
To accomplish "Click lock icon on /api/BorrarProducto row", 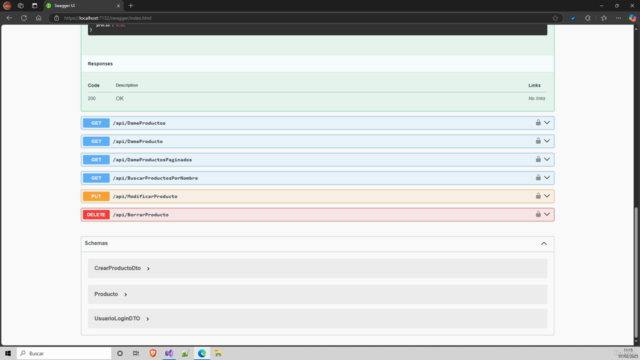I will pyautogui.click(x=538, y=214).
